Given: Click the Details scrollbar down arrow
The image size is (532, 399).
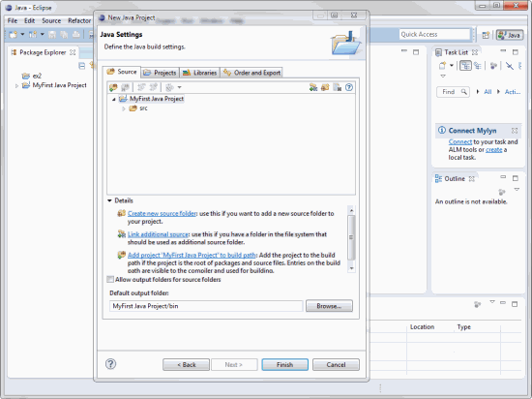Looking at the screenshot, I should click(x=351, y=268).
